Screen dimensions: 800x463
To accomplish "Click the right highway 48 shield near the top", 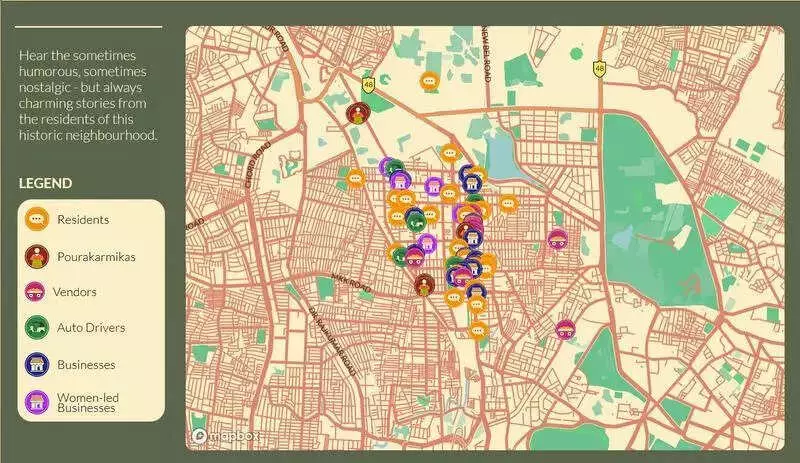I will [x=599, y=68].
